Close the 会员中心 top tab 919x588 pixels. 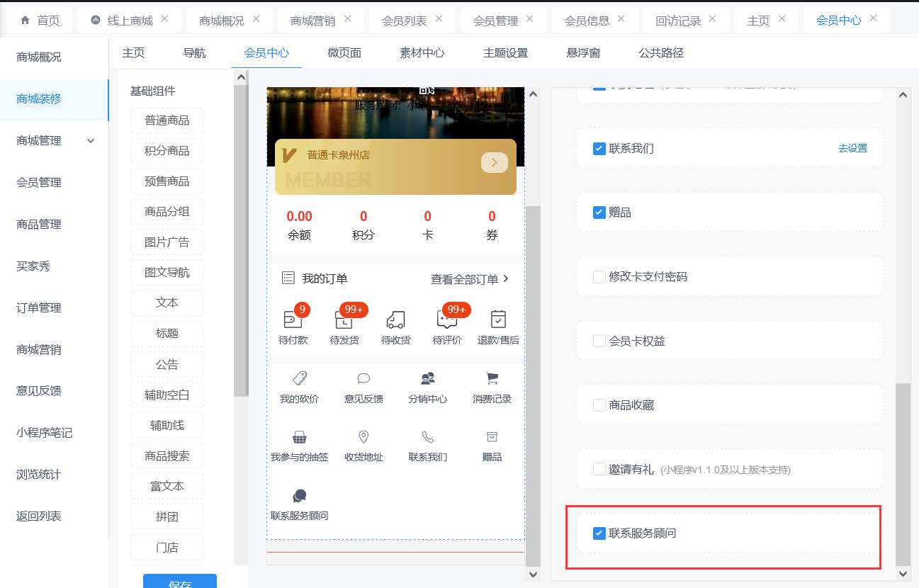tap(874, 18)
